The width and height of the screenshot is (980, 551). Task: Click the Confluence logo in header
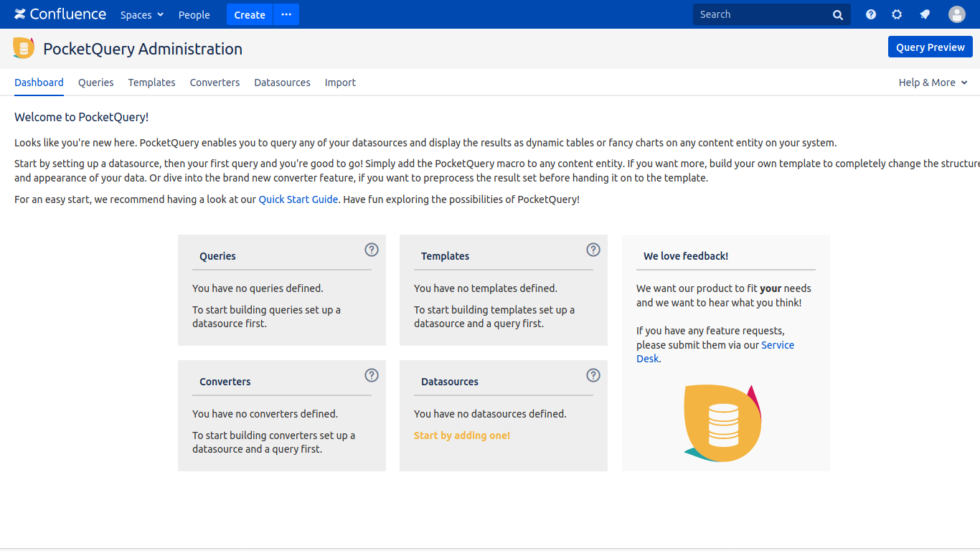(x=60, y=14)
